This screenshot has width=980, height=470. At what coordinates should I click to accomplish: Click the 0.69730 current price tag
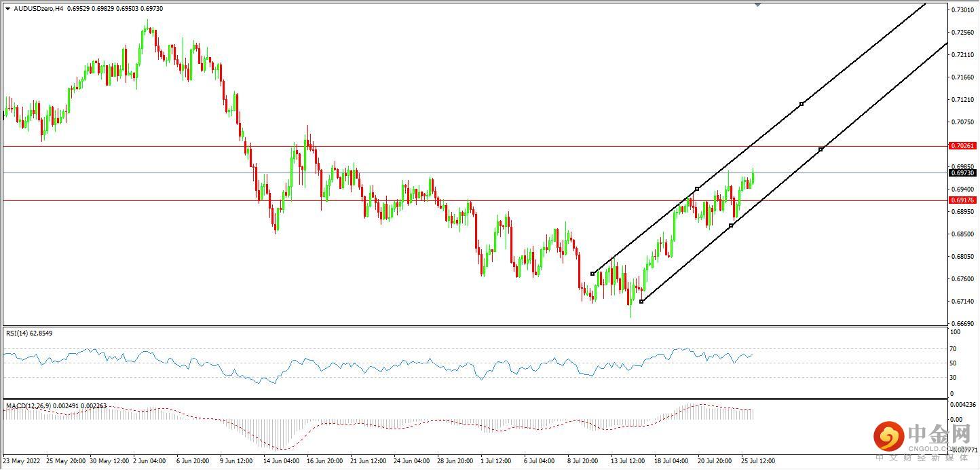962,174
